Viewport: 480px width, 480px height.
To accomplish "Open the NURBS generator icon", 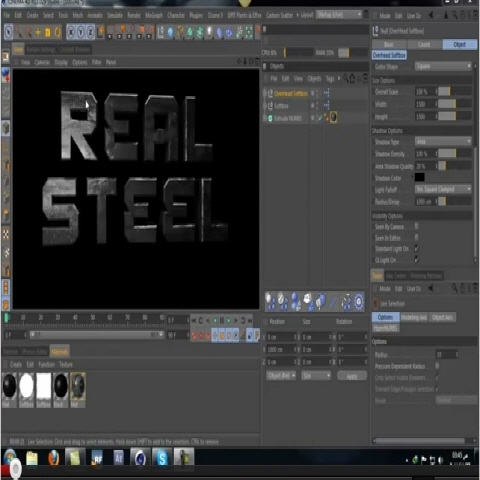I will click(x=190, y=32).
